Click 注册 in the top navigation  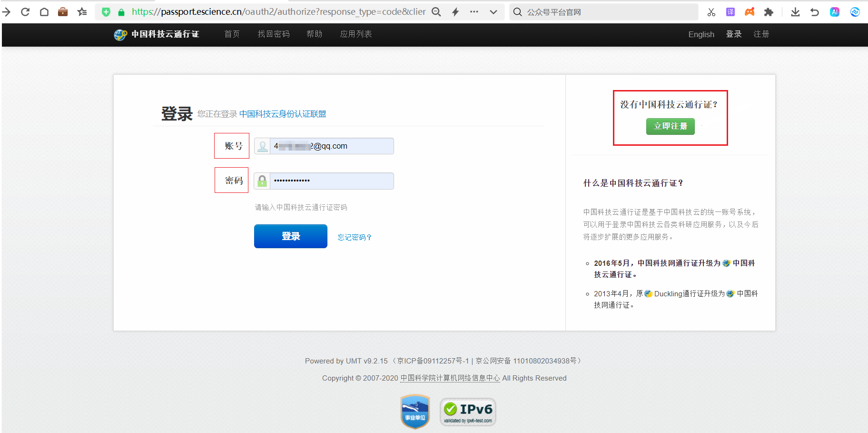[x=761, y=34]
